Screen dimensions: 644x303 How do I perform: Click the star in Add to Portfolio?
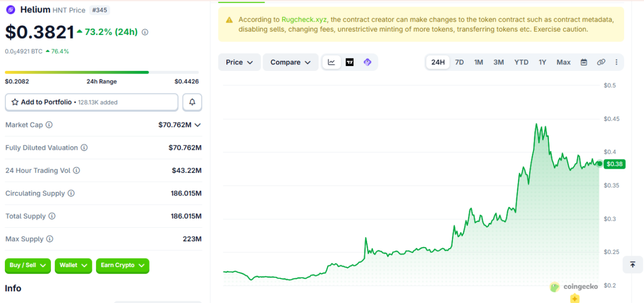point(15,102)
